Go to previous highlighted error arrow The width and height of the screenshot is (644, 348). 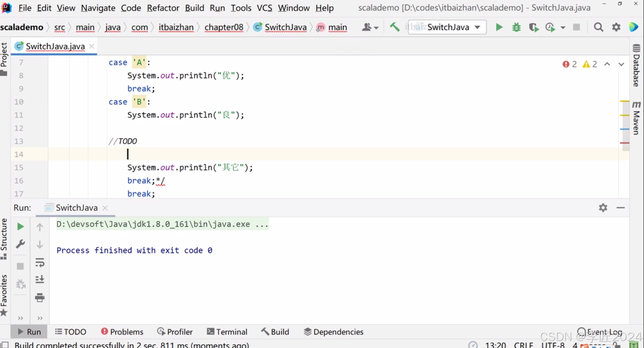[x=607, y=64]
